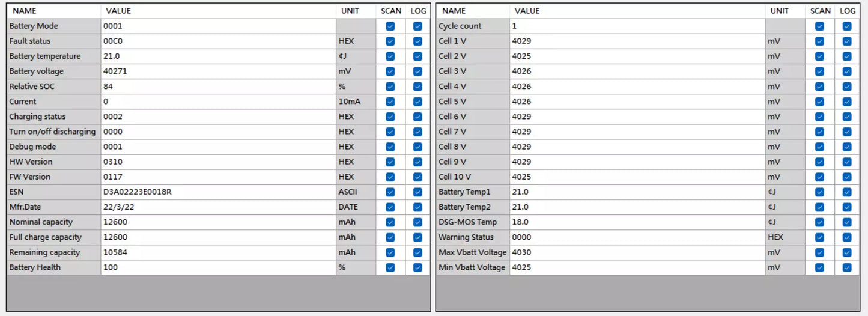Disable SCAN for Cell 10 V

819,177
